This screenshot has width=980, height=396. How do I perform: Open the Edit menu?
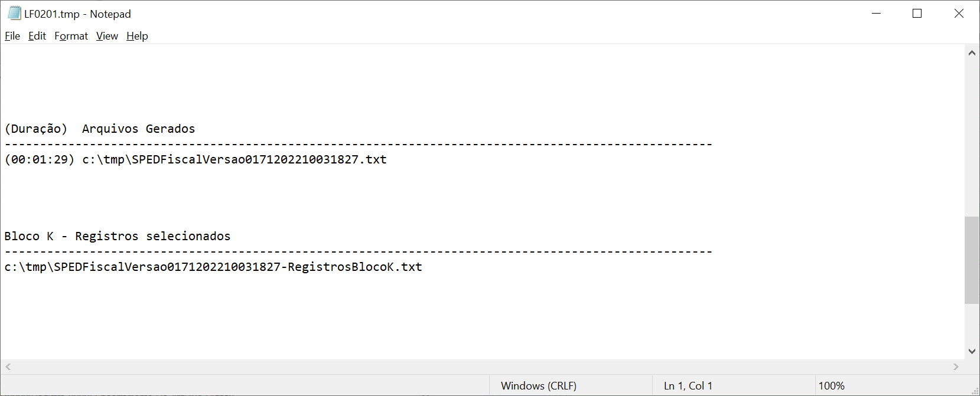37,36
